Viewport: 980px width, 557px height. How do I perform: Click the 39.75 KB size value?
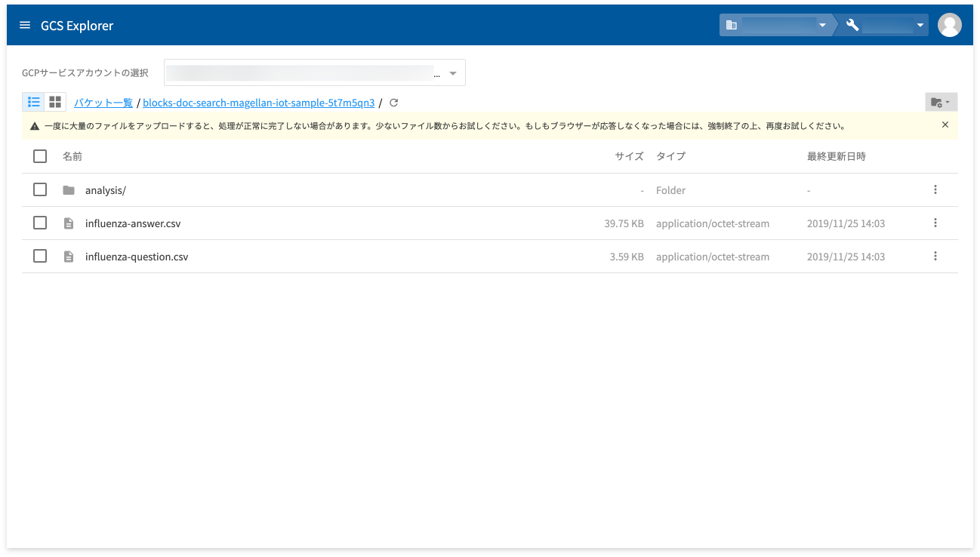click(624, 223)
